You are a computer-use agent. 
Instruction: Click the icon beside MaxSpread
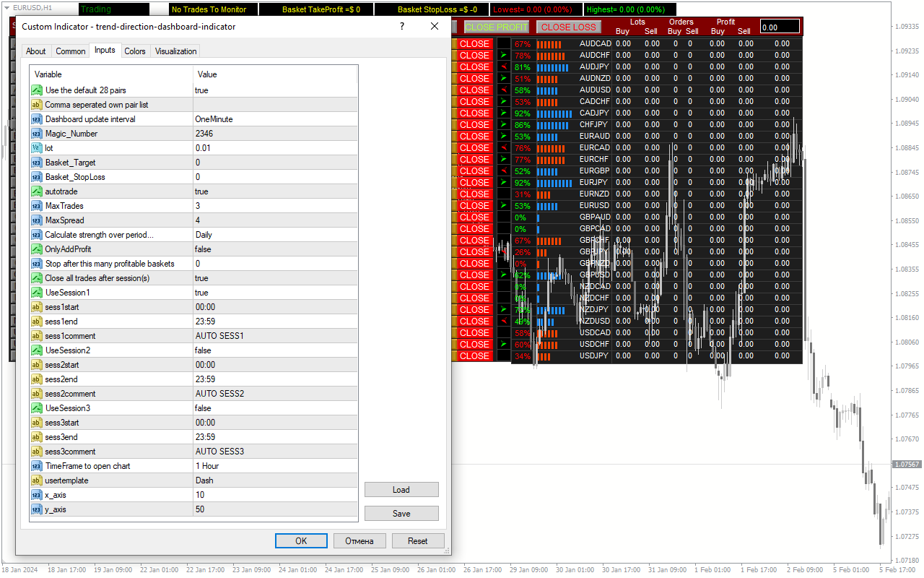point(37,220)
